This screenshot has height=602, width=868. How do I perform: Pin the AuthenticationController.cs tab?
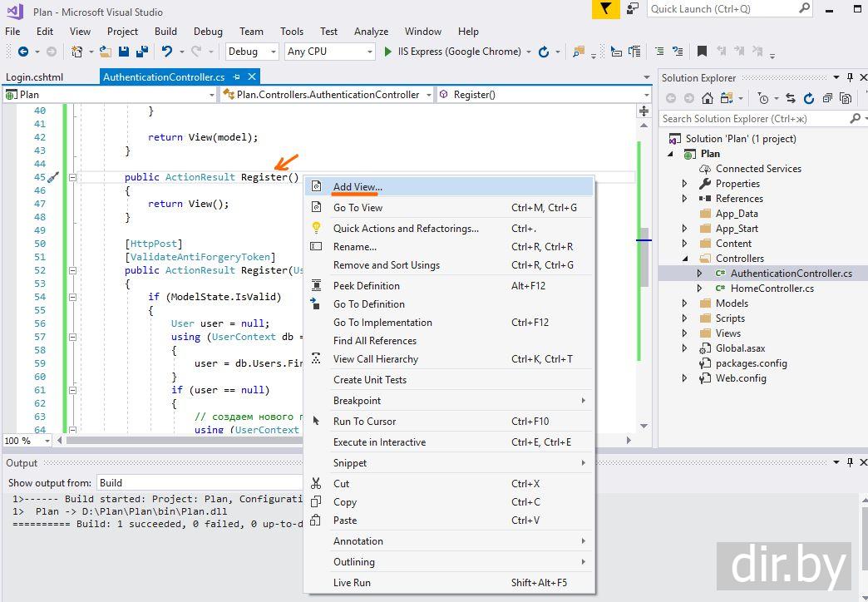(x=236, y=77)
